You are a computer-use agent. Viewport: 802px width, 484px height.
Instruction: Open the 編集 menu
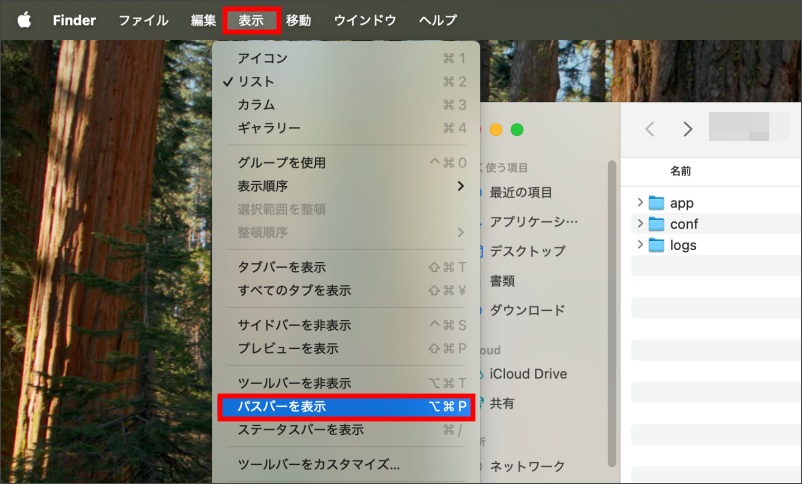click(x=203, y=20)
